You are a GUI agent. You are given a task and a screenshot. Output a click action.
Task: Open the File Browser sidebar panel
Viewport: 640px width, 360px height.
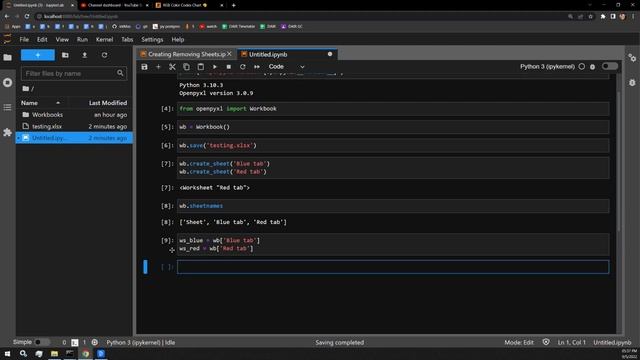click(x=7, y=58)
